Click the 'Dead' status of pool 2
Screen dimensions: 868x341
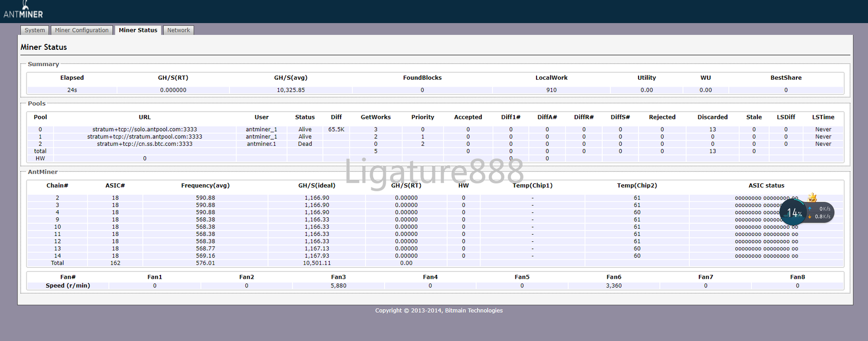click(305, 144)
